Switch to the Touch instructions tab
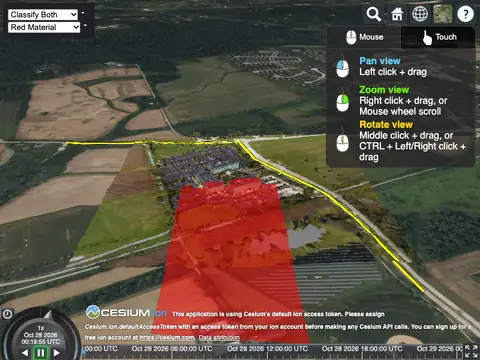Viewport: 480px width, 360px height. (x=438, y=37)
